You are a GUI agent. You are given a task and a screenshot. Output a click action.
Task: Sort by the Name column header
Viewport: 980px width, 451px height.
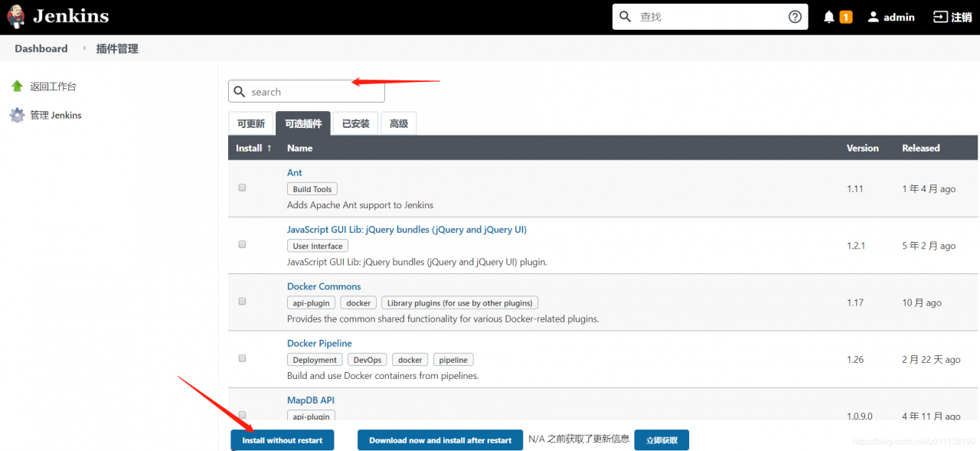point(299,148)
